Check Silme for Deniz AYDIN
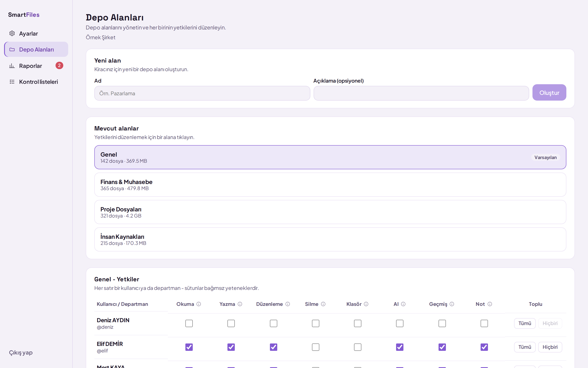The image size is (588, 368). point(316,323)
